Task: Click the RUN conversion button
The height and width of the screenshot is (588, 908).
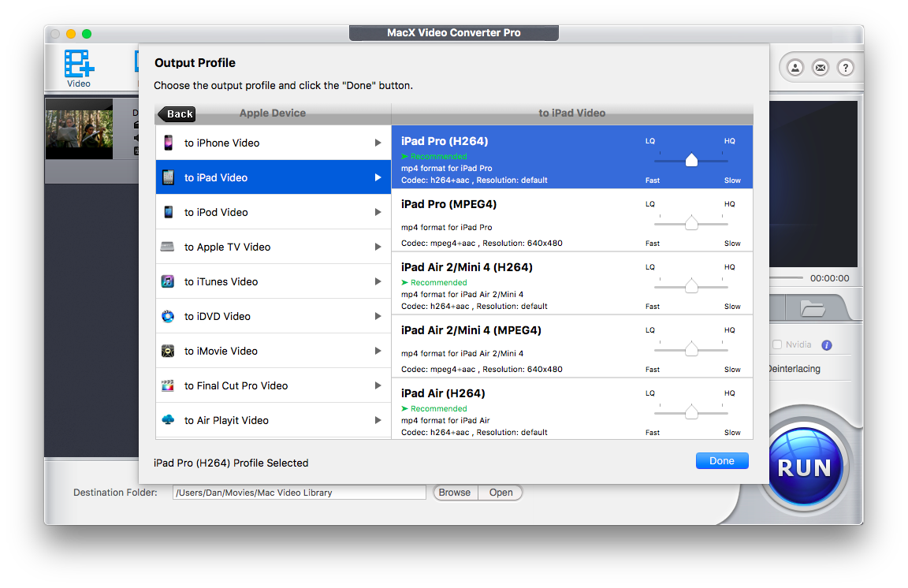Action: (805, 467)
